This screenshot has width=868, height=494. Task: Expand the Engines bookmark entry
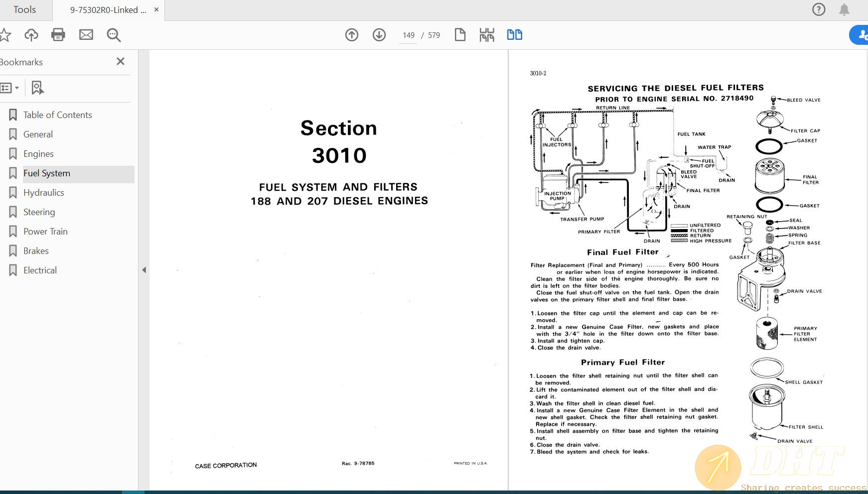click(x=38, y=153)
